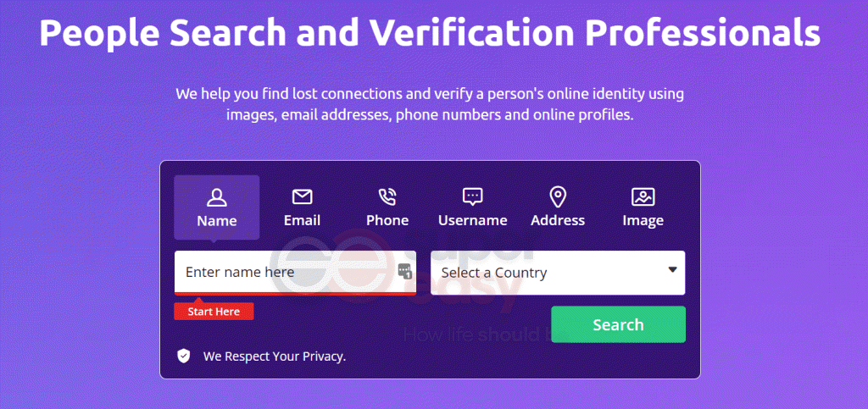Select the Username tab label
The width and height of the screenshot is (868, 409).
(x=472, y=220)
